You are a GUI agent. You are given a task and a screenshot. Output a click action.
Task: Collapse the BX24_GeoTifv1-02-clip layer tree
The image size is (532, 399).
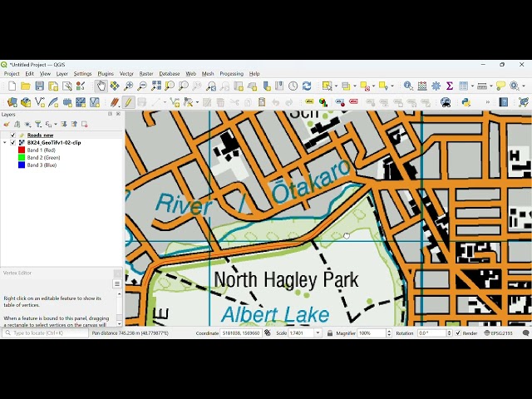pos(5,142)
